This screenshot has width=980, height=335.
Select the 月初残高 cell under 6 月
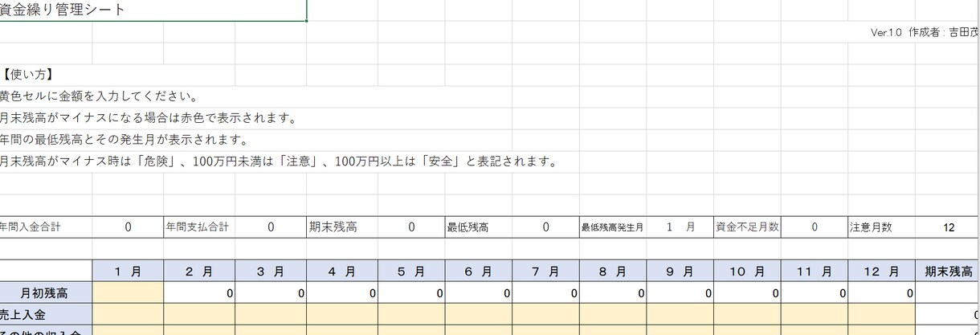tap(478, 292)
